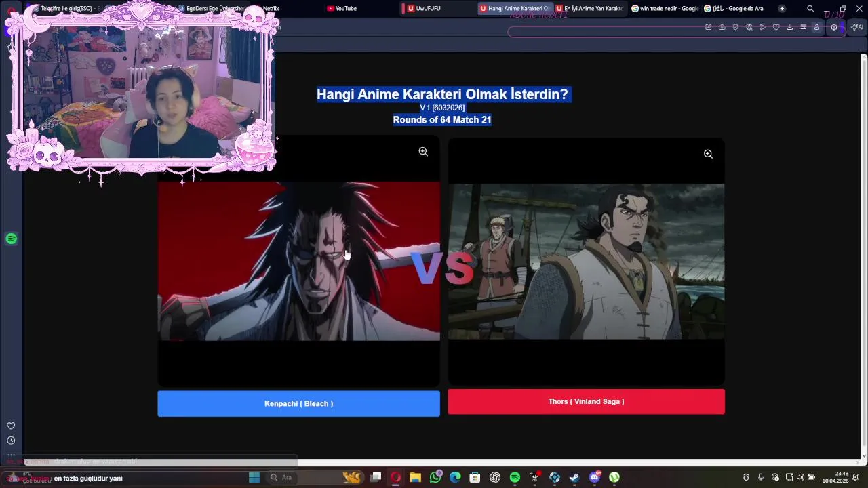The height and width of the screenshot is (488, 868).
Task: Open the sidebar heart bookmarks icon
Action: [11, 426]
